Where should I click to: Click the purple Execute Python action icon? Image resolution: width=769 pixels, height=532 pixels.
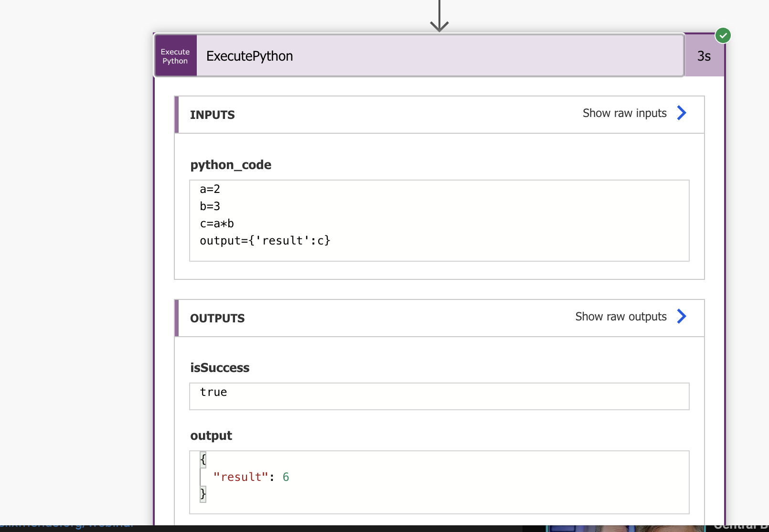(x=175, y=56)
